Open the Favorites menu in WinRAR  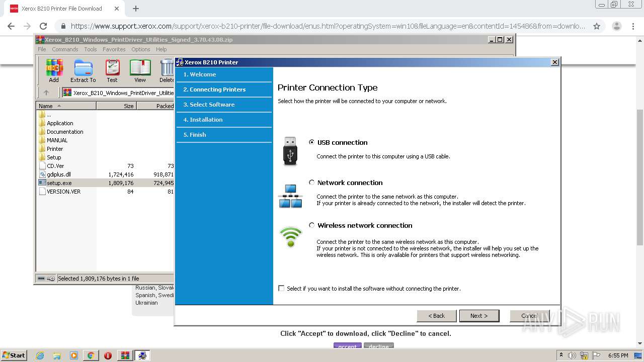[x=114, y=49]
